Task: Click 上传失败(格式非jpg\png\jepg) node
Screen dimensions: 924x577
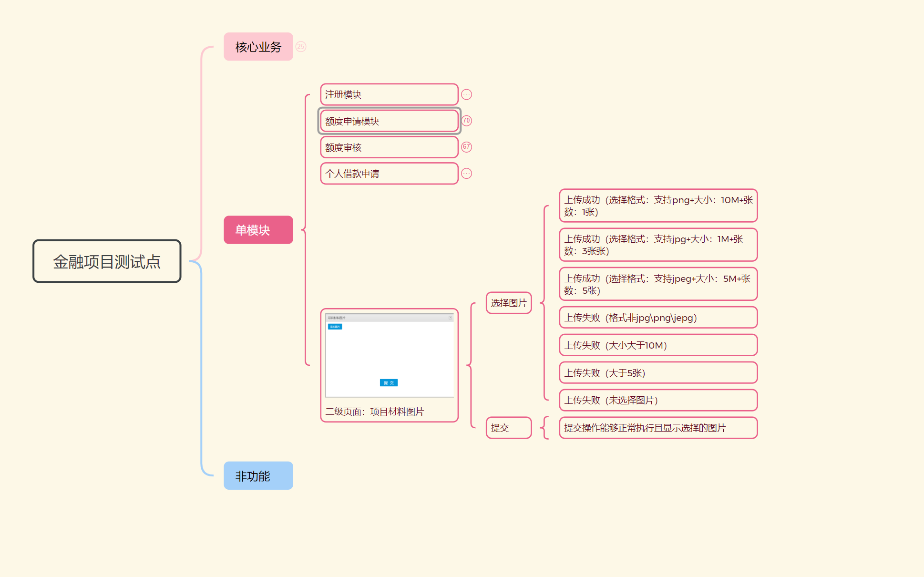Action: (658, 318)
